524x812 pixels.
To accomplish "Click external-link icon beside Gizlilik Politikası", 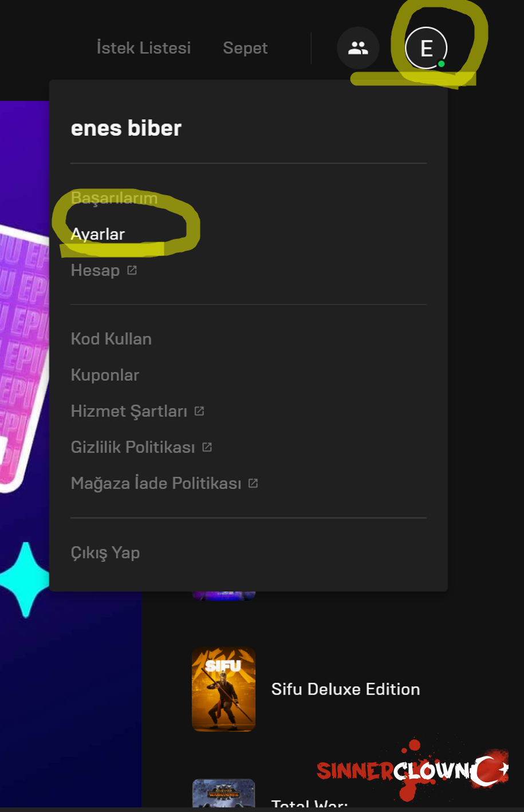I will point(207,447).
